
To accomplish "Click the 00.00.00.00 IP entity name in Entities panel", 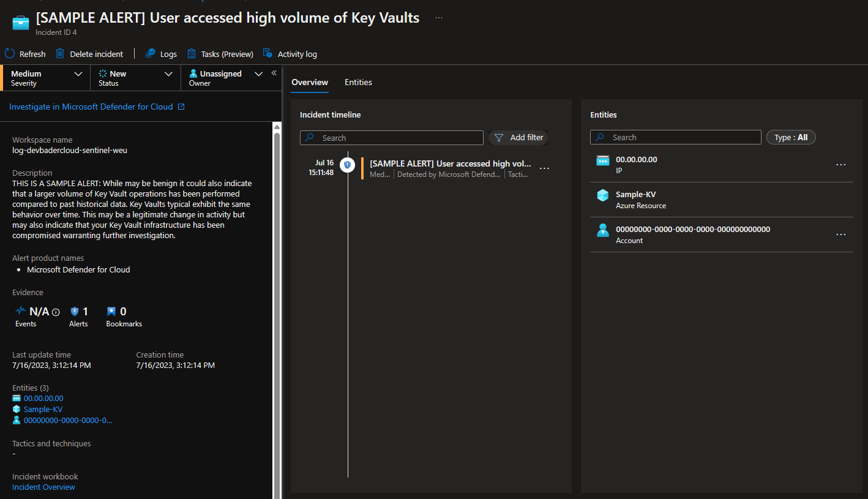I will [x=637, y=159].
